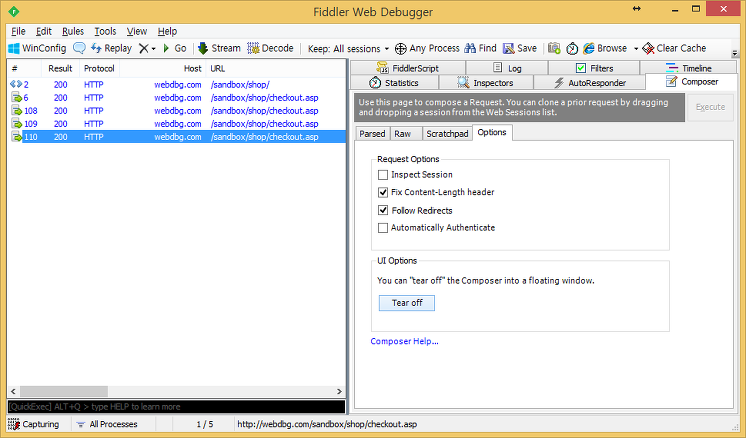Click Browse Internet Explorer icon
Image resolution: width=746 pixels, height=438 pixels.
point(605,48)
